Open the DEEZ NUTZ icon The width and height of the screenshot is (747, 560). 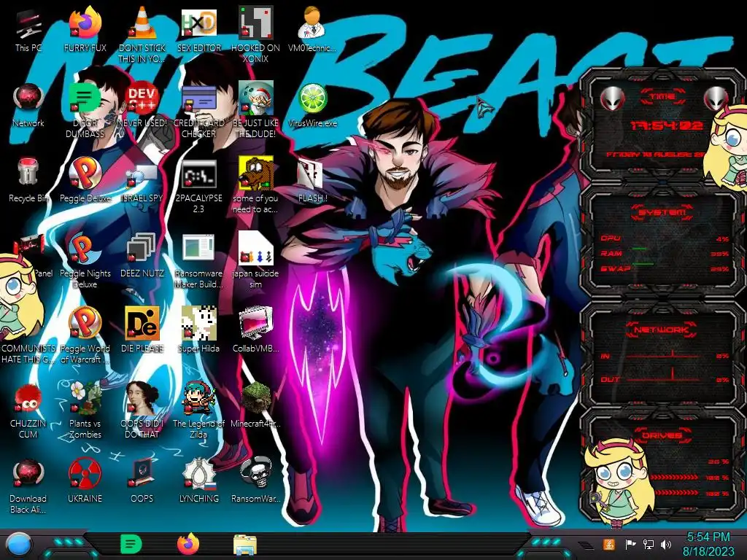[x=142, y=256]
